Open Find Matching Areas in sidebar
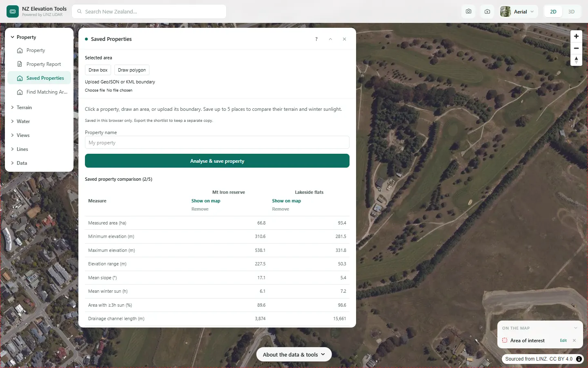Screen dimensions: 588x368 39,92
